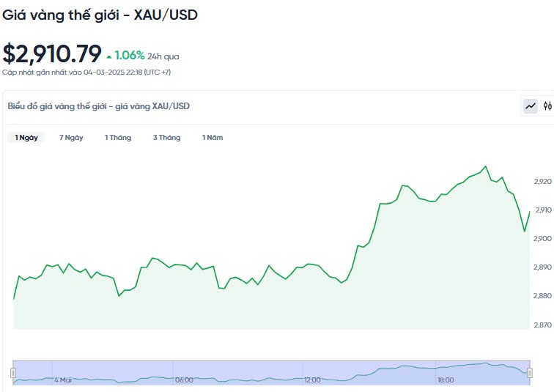Click the 18:00 mark in the navigator
This screenshot has width=554, height=392.
[446, 380]
